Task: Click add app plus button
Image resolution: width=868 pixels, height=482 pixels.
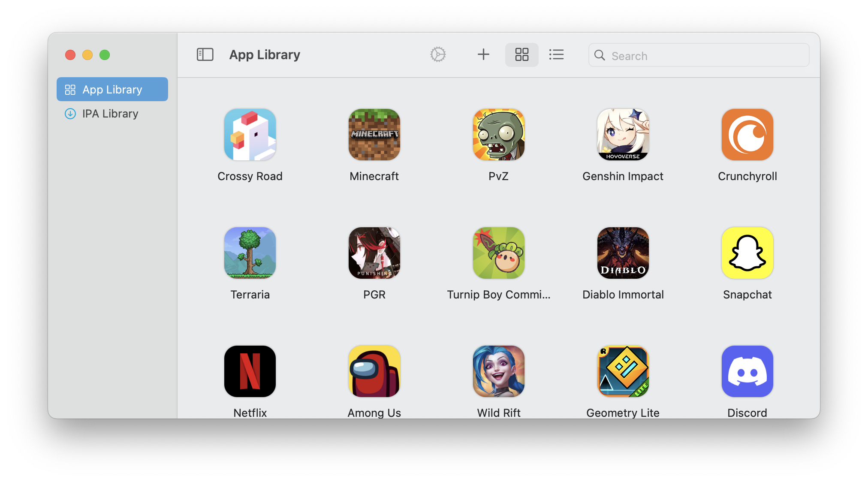Action: click(x=483, y=54)
